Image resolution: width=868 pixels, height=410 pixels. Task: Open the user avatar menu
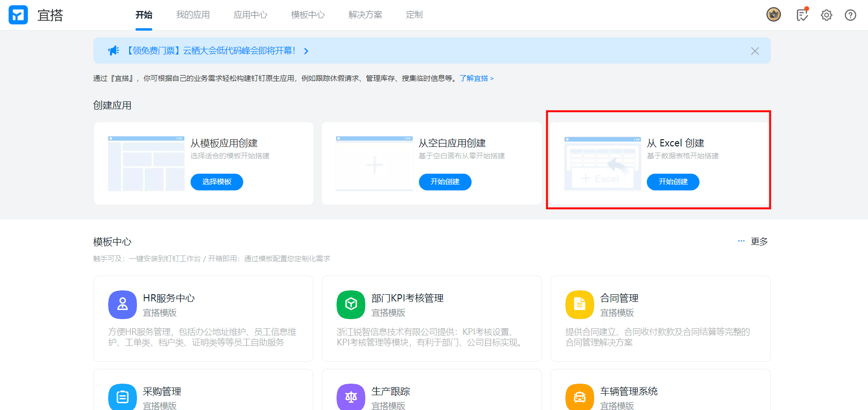tap(774, 15)
